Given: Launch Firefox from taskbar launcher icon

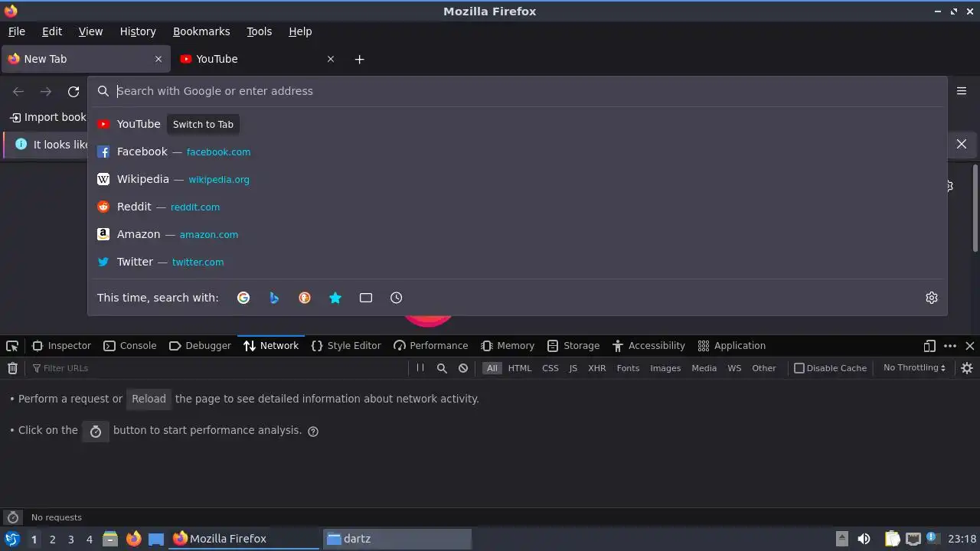Looking at the screenshot, I should tap(133, 539).
